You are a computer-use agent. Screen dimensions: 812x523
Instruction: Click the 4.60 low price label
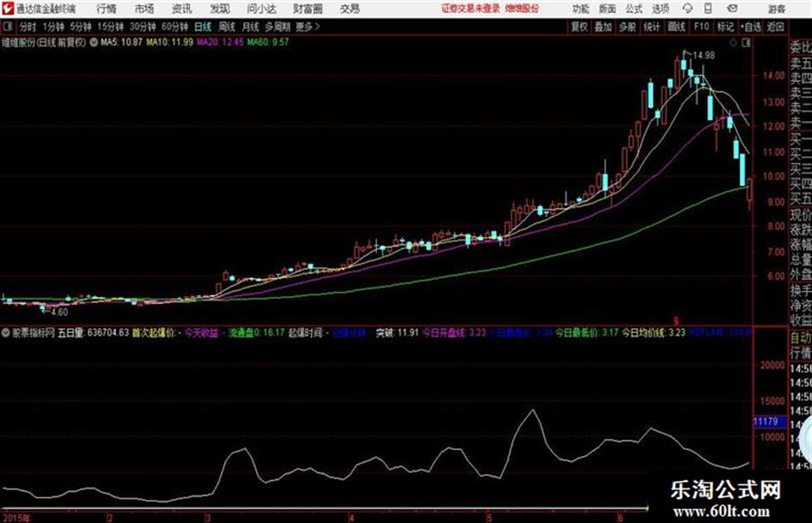click(59, 313)
